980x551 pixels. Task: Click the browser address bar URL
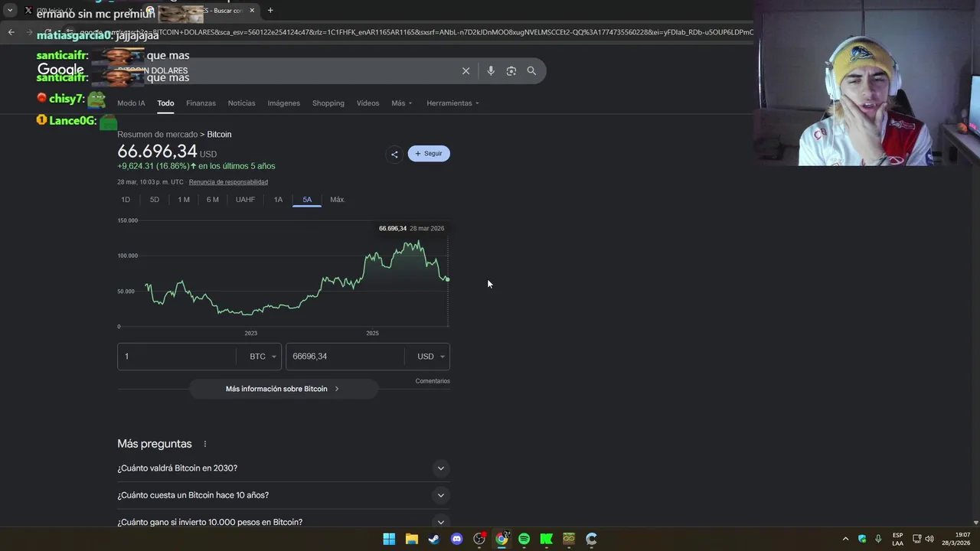417,32
